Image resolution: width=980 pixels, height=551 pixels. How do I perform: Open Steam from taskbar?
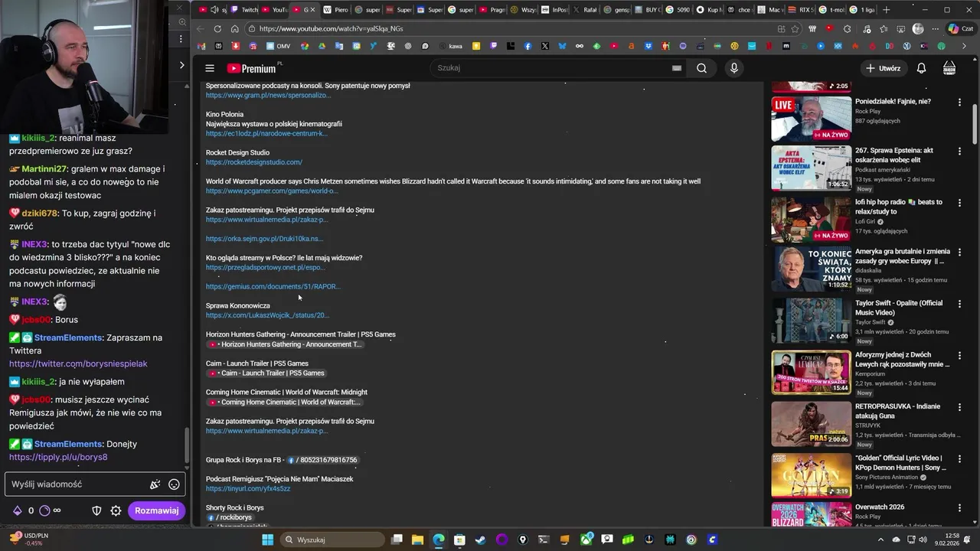pyautogui.click(x=480, y=540)
